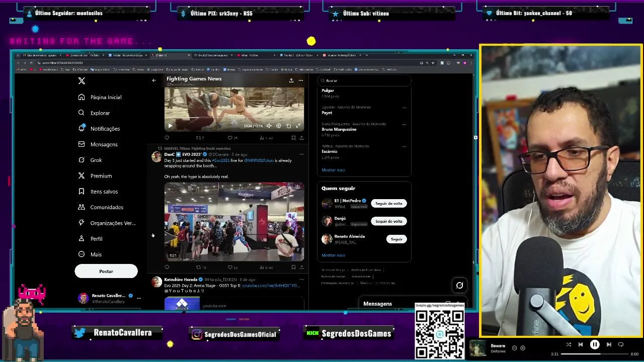View analytics of the fighting video post
Image resolution: width=644 pixels, height=362 pixels.
click(x=266, y=138)
